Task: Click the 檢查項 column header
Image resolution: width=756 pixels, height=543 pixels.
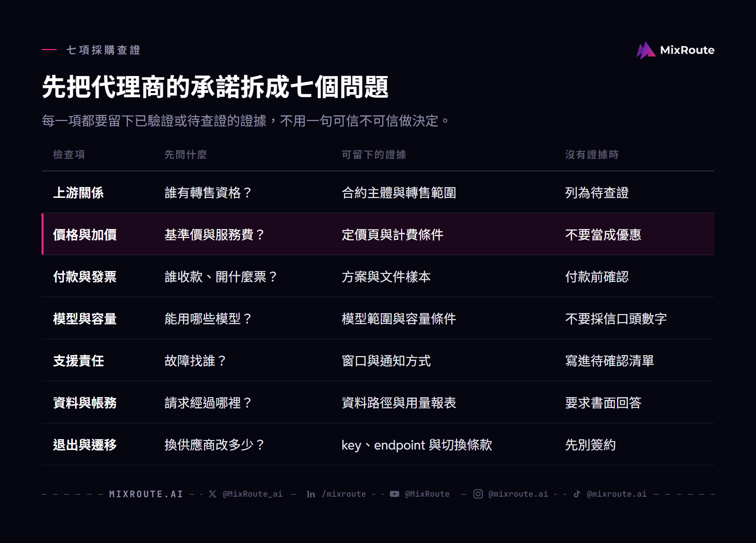Action: tap(69, 154)
